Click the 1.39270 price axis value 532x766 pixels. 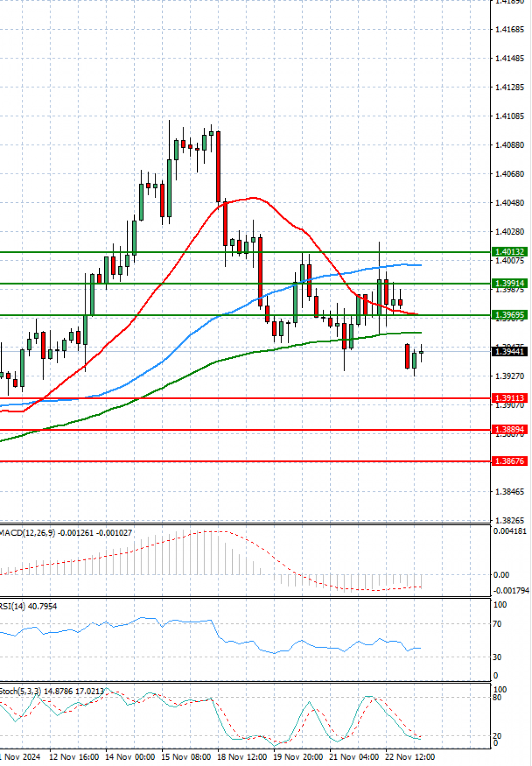tap(509, 376)
